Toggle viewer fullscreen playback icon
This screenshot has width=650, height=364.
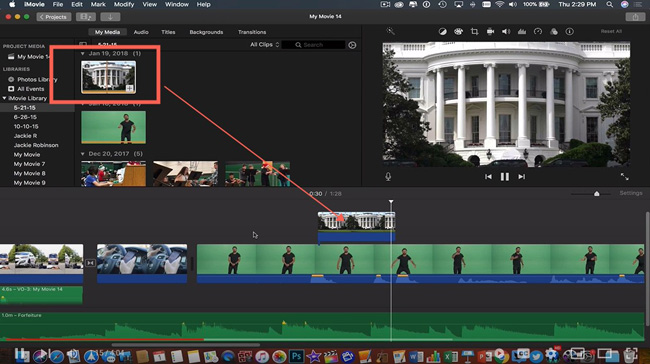pos(624,177)
